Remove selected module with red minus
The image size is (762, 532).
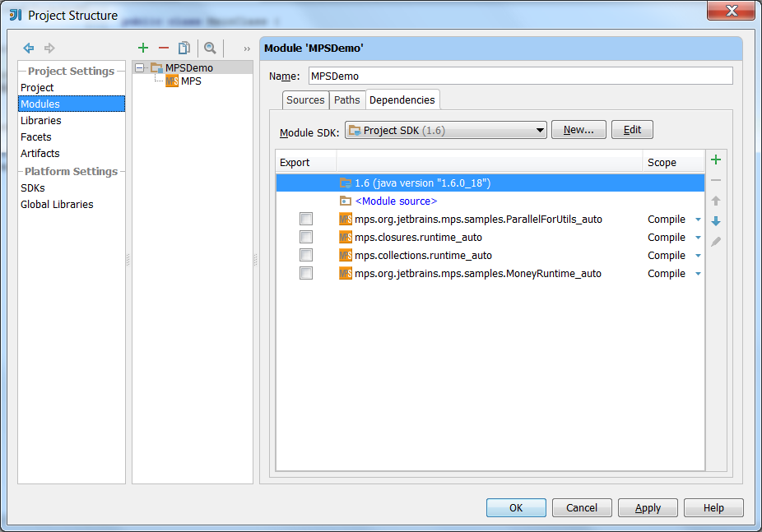pyautogui.click(x=164, y=48)
